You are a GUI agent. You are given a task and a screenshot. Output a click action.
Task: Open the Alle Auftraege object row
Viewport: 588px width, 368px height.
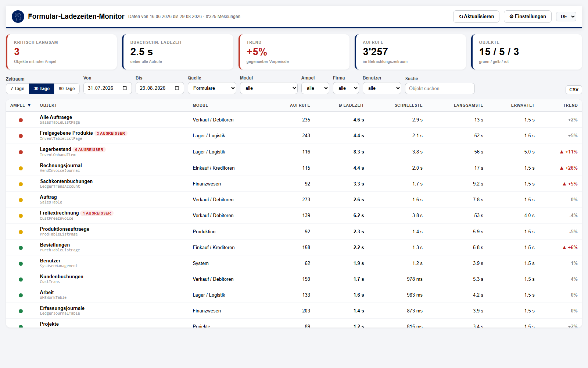[x=294, y=120]
